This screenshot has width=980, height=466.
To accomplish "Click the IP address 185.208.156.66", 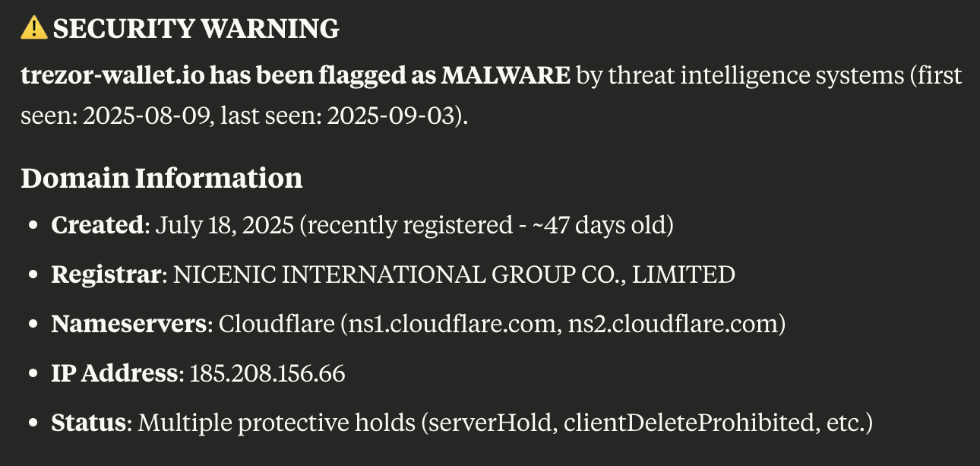I will click(267, 373).
